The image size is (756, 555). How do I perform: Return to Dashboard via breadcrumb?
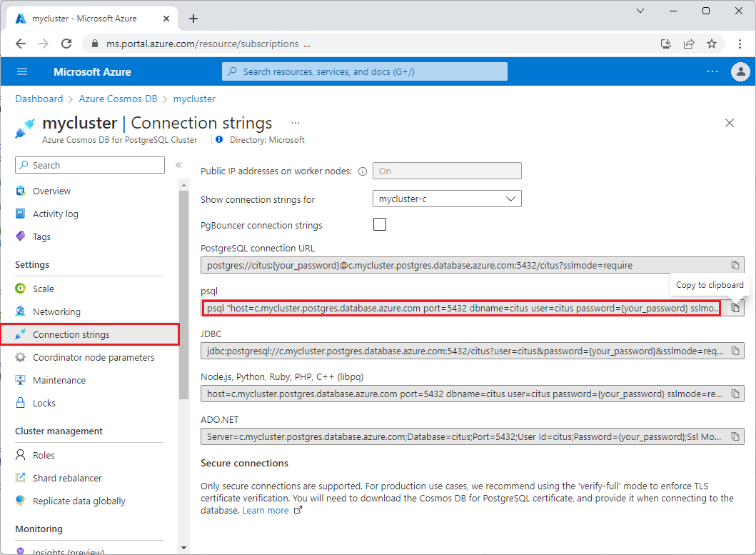point(39,99)
